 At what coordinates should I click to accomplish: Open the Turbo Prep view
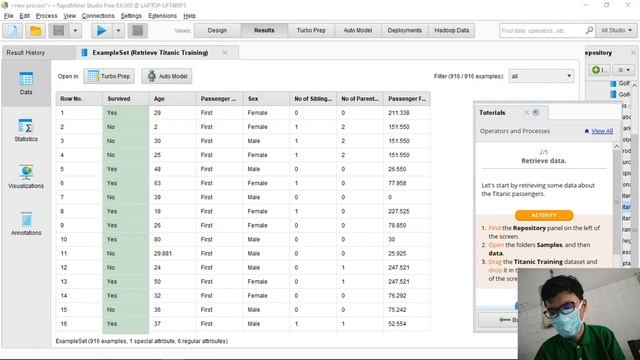coord(311,30)
